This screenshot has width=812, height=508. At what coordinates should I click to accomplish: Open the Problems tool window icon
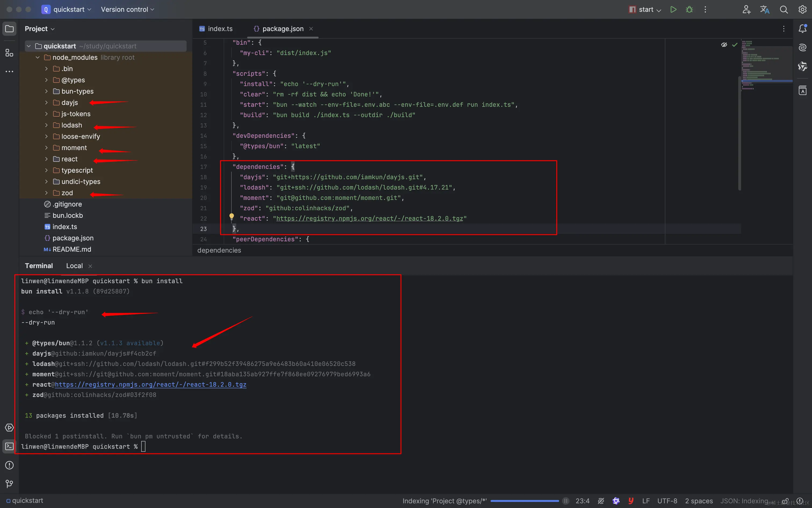coord(9,465)
